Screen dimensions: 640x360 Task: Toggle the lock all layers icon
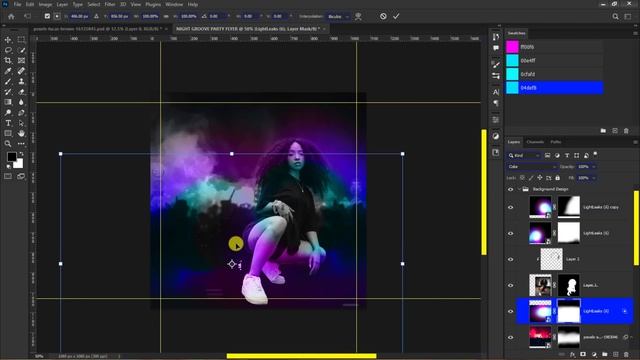point(558,178)
